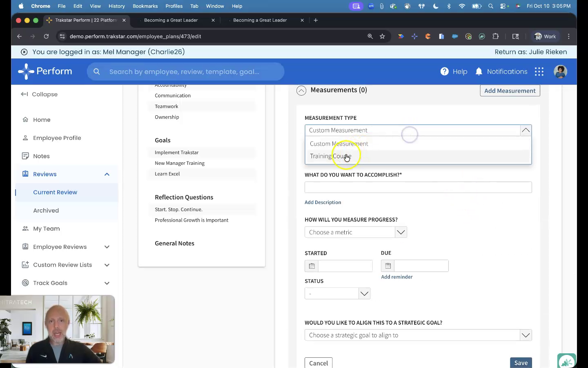The image size is (588, 368).
Task: Open Current Review in sidebar
Action: [55, 192]
